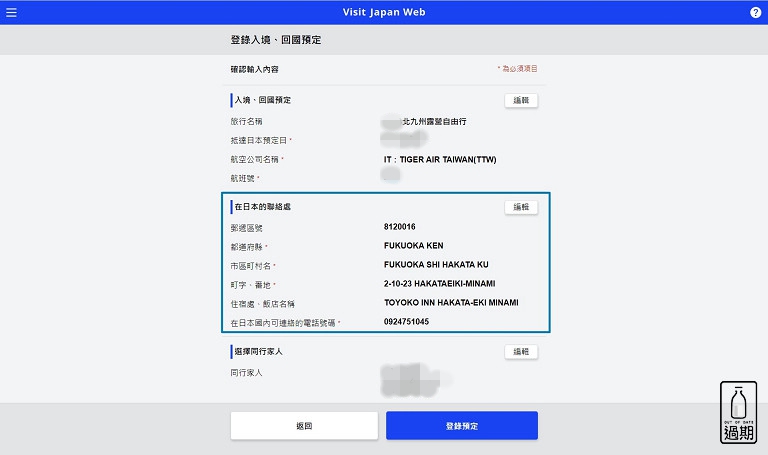Click the 確認輸入內容 heading
This screenshot has height=455, width=768.
(x=254, y=70)
